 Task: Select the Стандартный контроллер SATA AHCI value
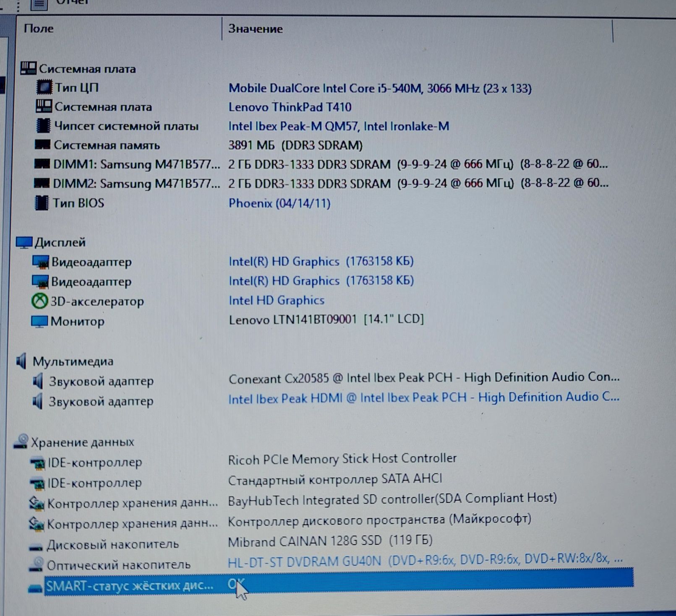tap(335, 479)
